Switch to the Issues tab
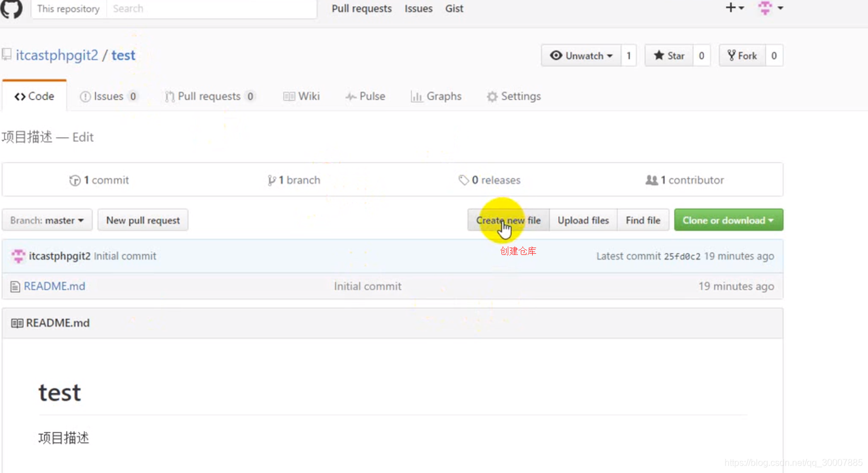The width and height of the screenshot is (868, 473). pos(109,96)
